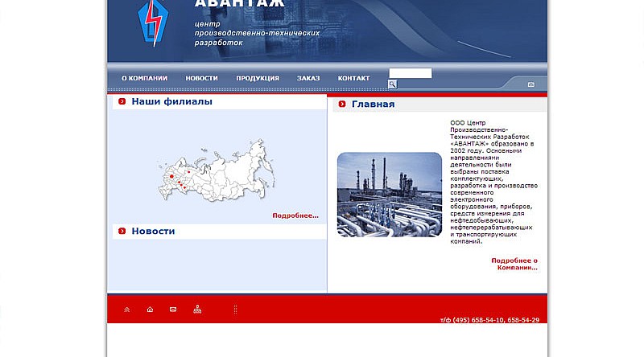Click the red arrow bullet beside Главная
This screenshot has width=644, height=357.
(342, 105)
